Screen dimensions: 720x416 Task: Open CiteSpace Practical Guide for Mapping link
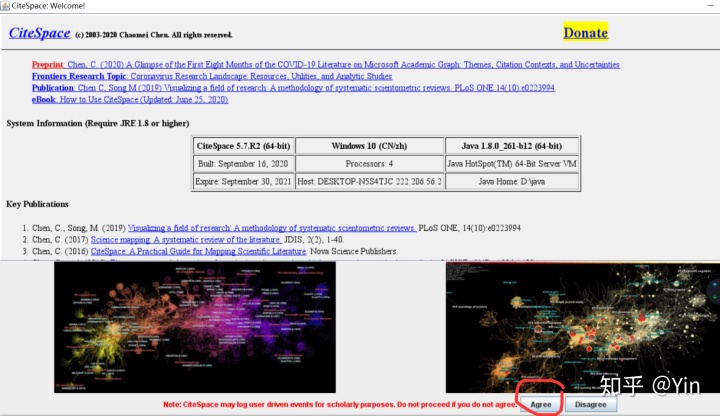(x=198, y=252)
